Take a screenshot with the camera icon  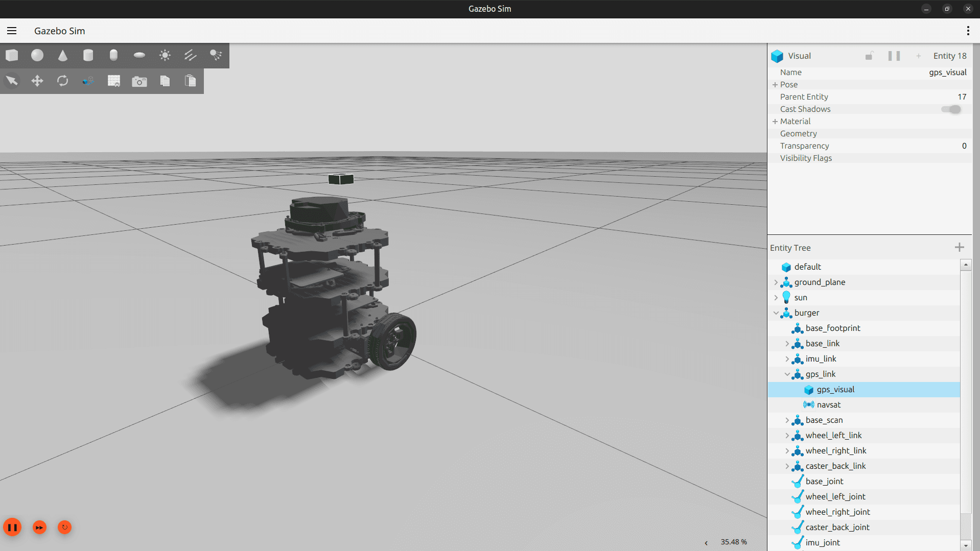tap(139, 81)
